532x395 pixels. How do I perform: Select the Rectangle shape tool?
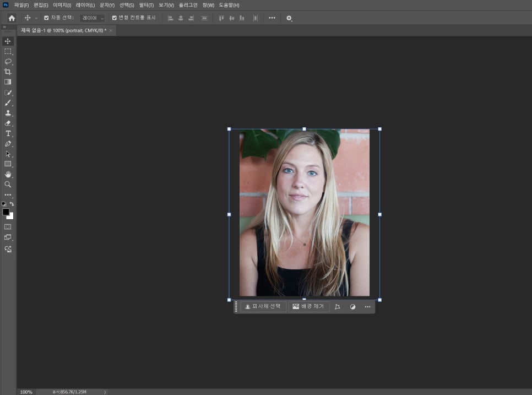tap(8, 164)
